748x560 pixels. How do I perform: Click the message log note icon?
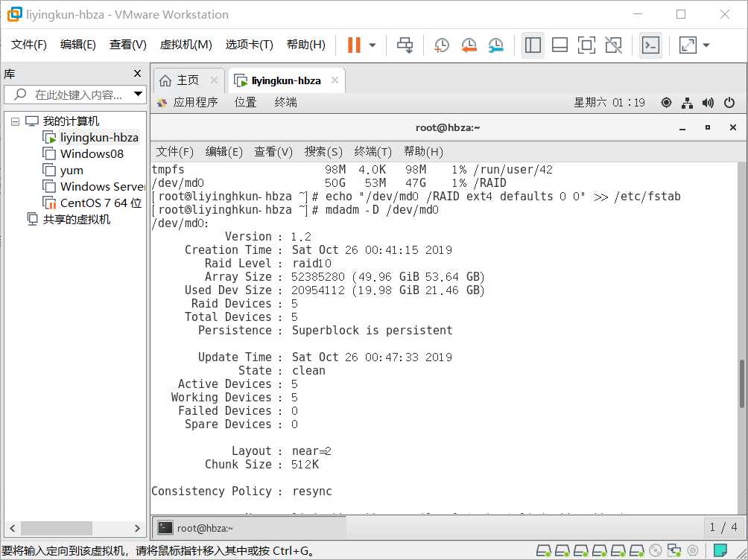click(720, 550)
